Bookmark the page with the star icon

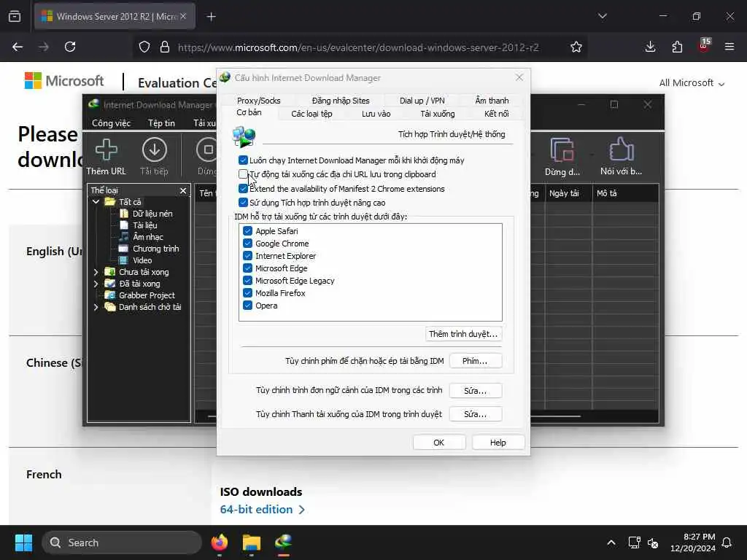click(x=576, y=47)
